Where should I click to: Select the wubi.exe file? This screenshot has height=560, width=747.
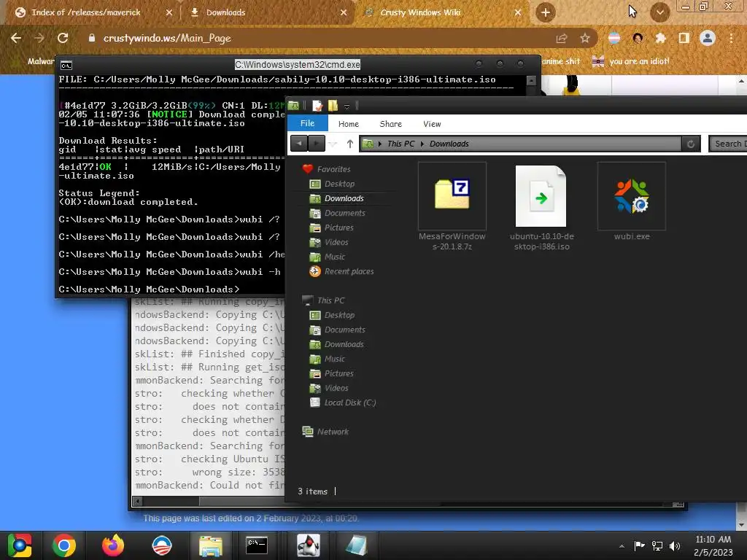point(632,202)
